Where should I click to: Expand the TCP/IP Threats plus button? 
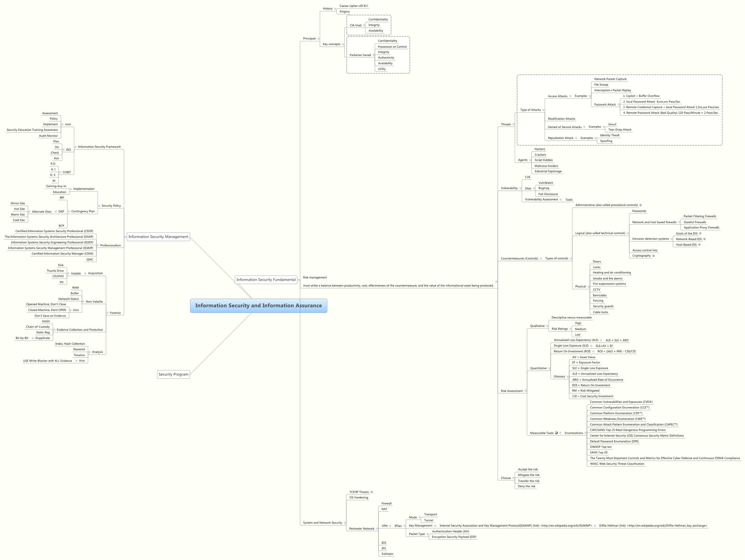point(372,492)
